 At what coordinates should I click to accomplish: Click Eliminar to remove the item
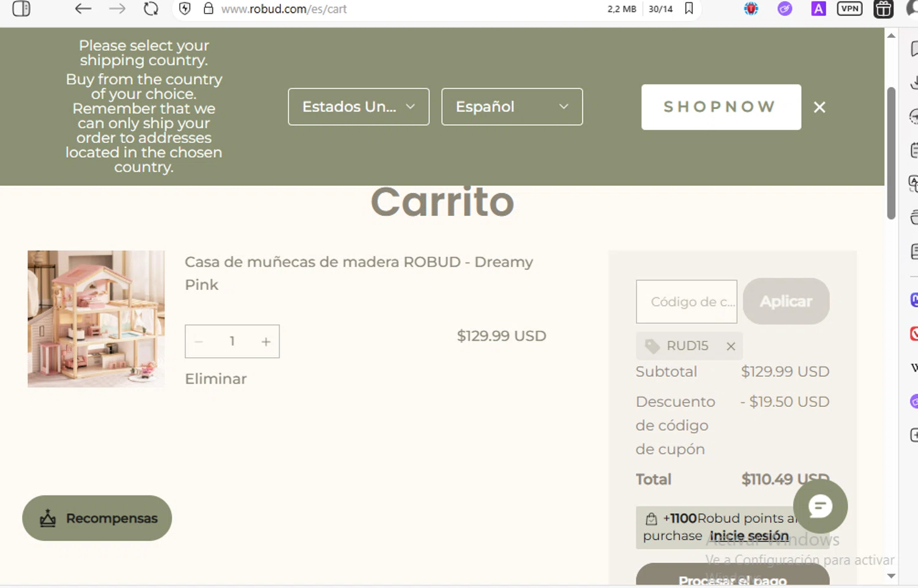[216, 379]
